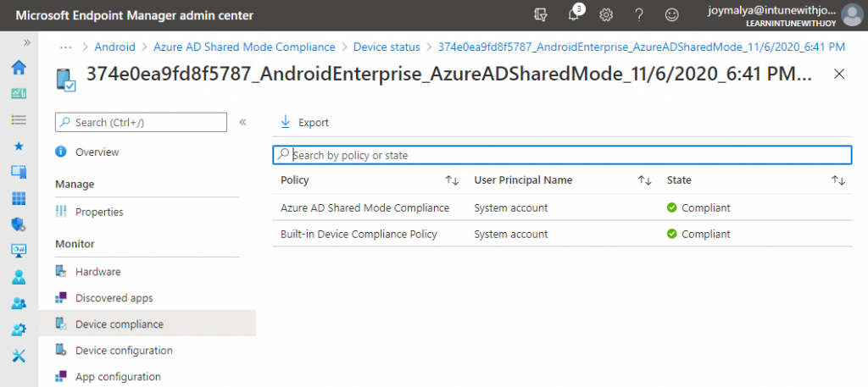Open the Users icon in sidebar

tap(19, 277)
